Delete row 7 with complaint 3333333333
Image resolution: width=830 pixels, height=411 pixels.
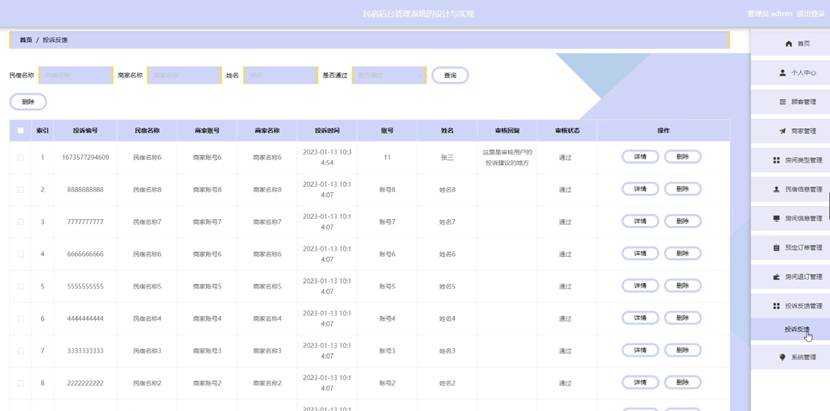(x=683, y=351)
